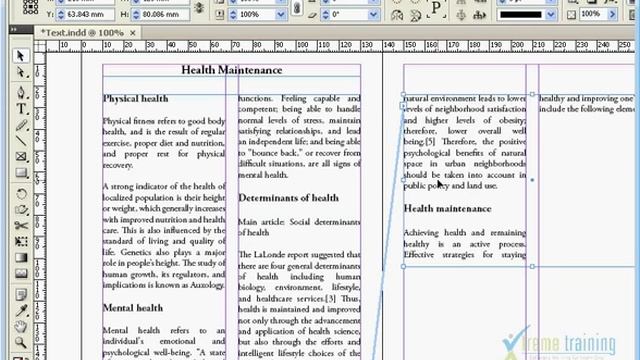Click the reference point locator grid

click(x=31, y=7)
